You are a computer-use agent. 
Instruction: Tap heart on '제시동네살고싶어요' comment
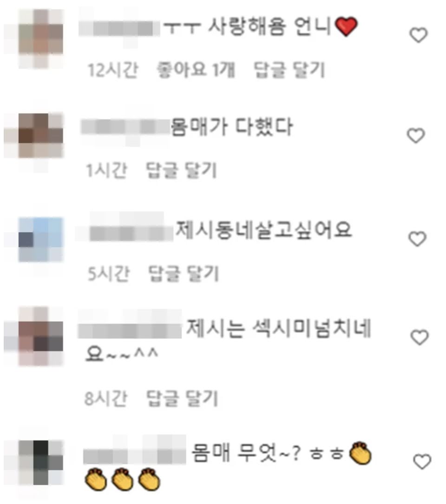click(417, 239)
